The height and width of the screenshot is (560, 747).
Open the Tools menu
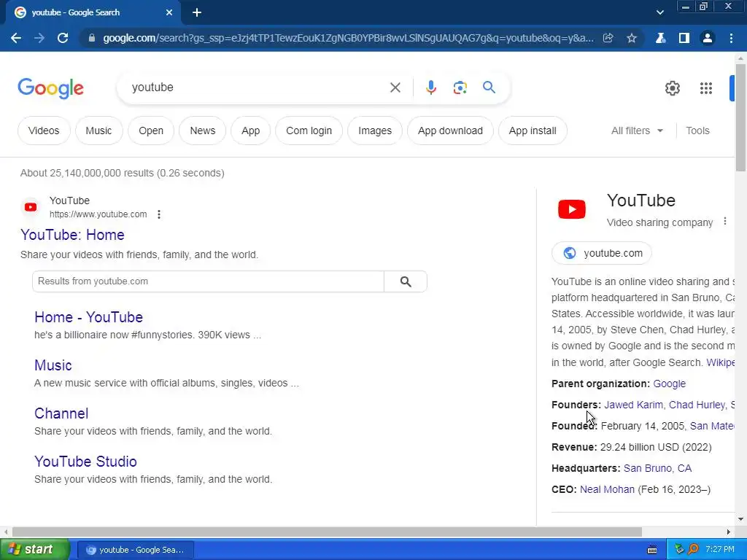pyautogui.click(x=697, y=131)
